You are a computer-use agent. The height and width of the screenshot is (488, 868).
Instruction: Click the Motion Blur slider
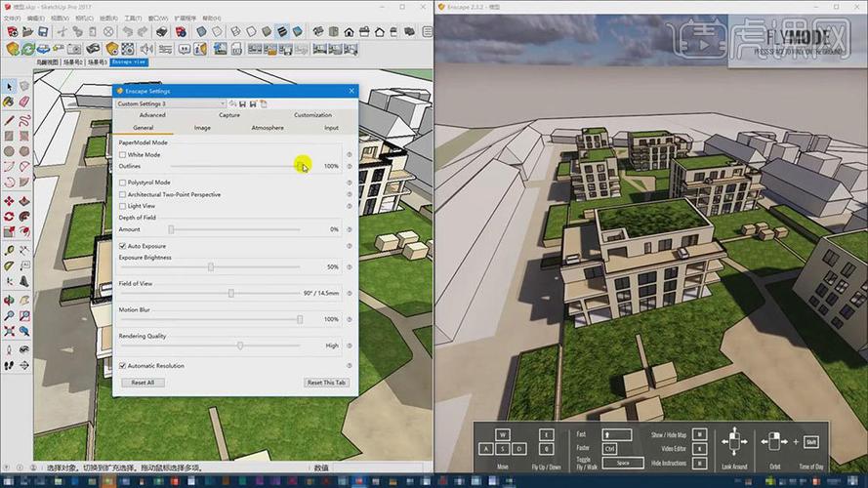coord(210,319)
